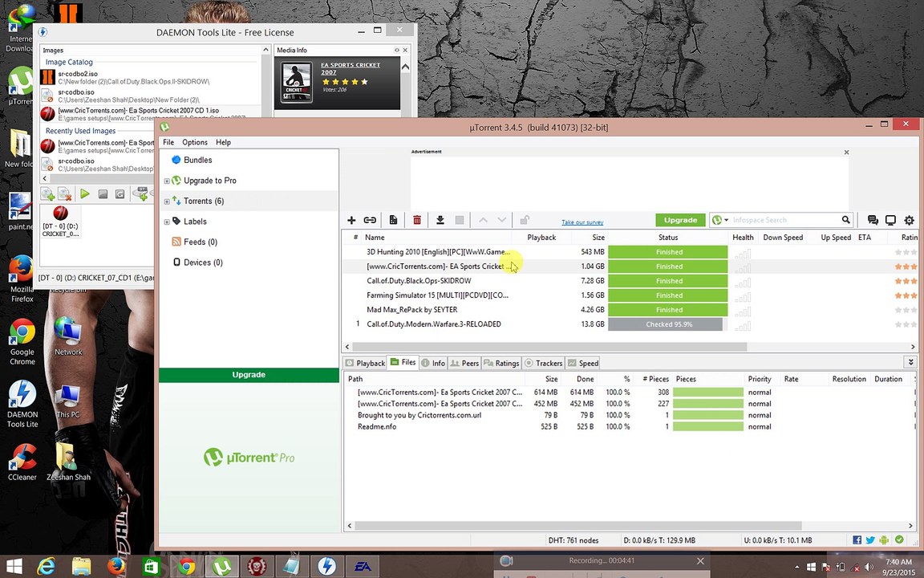
Task: Expand the Labels tree node
Action: (x=167, y=222)
